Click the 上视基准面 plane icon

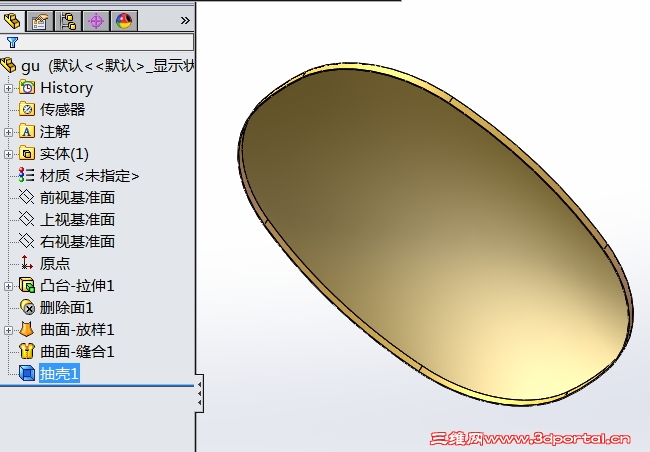click(27, 219)
